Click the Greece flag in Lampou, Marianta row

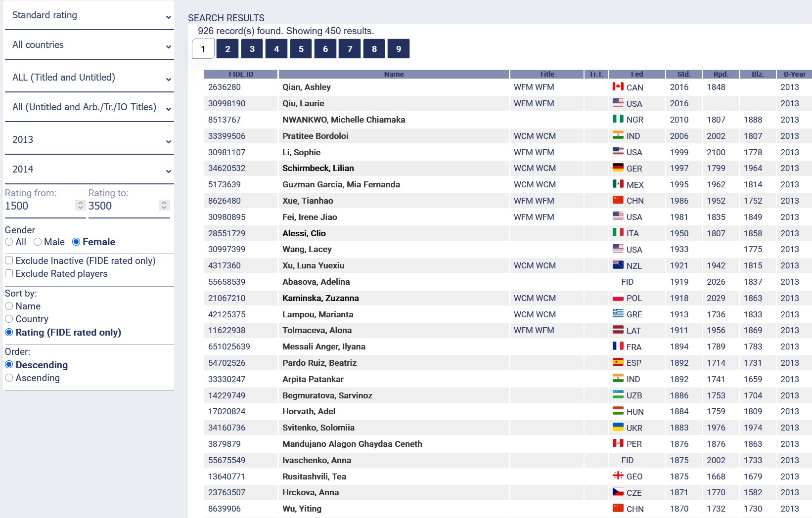[x=618, y=313]
